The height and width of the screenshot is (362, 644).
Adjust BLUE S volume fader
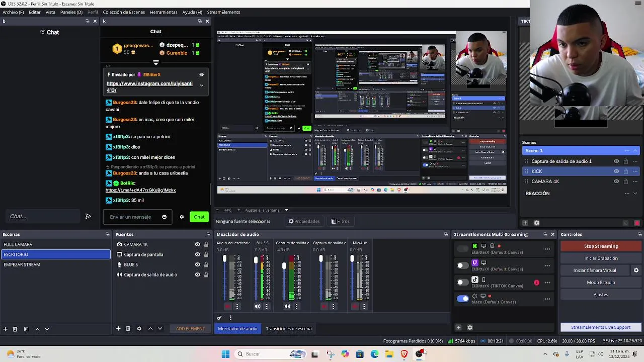coord(256,260)
